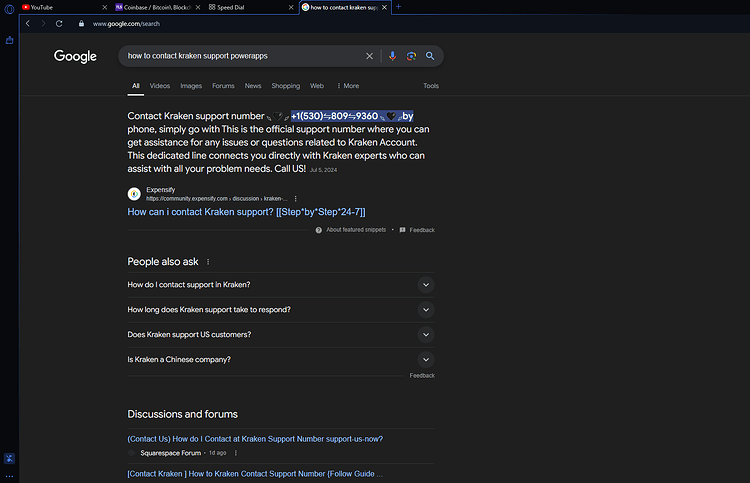Click the magnifying glass search button
Screen dimensions: 750x483
tap(430, 56)
